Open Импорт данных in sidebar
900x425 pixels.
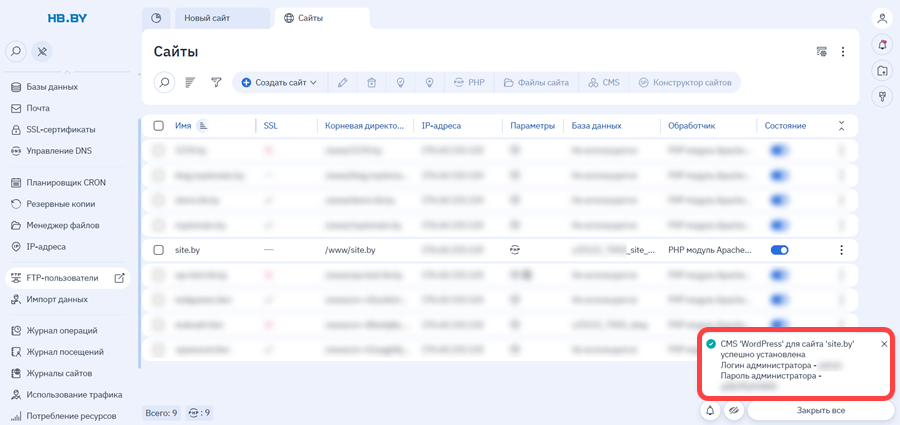(68, 299)
